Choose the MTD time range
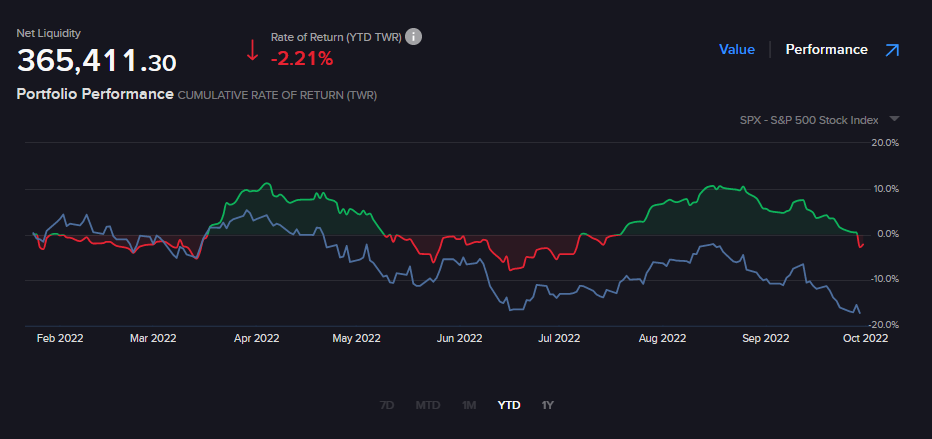The width and height of the screenshot is (932, 439). [427, 405]
